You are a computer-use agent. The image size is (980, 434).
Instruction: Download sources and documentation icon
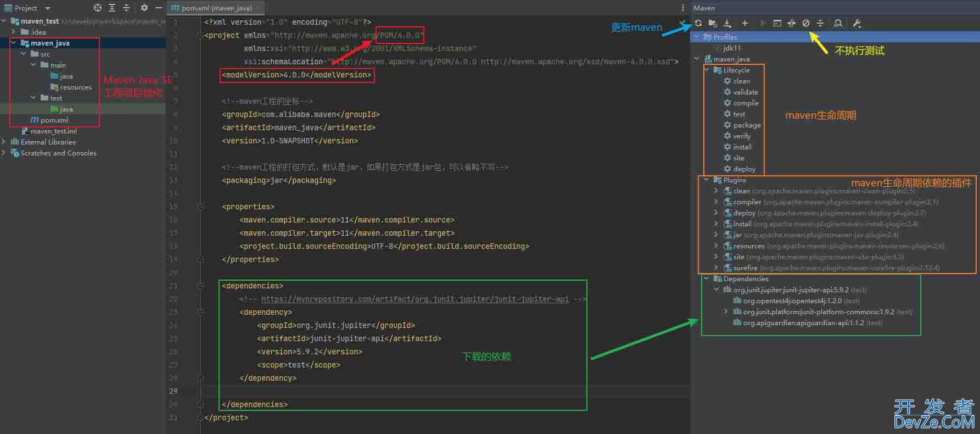point(727,23)
